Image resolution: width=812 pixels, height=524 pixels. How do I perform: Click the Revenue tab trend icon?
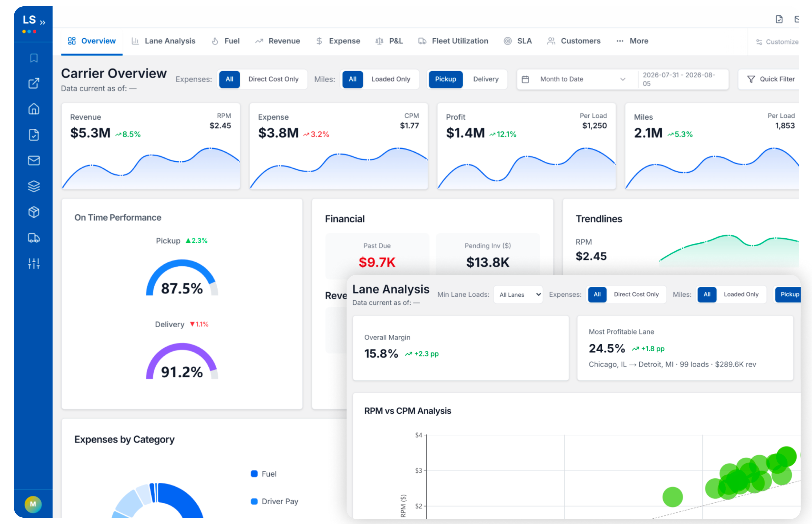click(x=259, y=41)
